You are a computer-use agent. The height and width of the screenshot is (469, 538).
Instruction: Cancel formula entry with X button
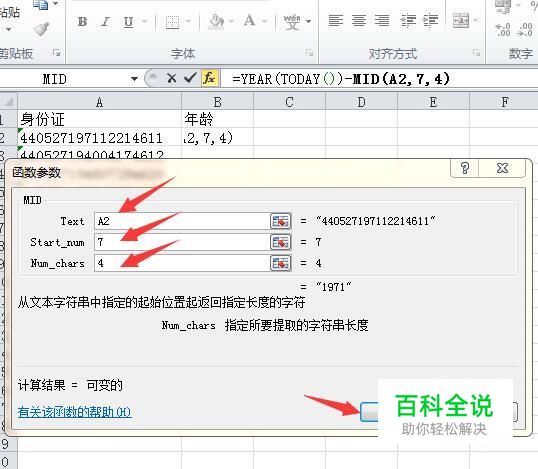pos(171,79)
